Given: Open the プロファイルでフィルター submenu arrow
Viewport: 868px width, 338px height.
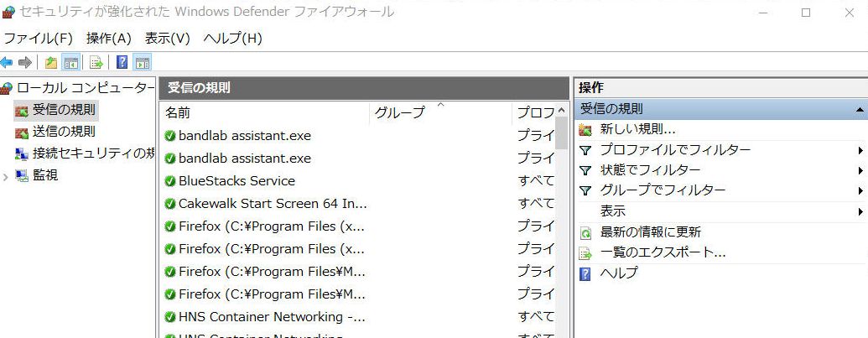Looking at the screenshot, I should 860,150.
